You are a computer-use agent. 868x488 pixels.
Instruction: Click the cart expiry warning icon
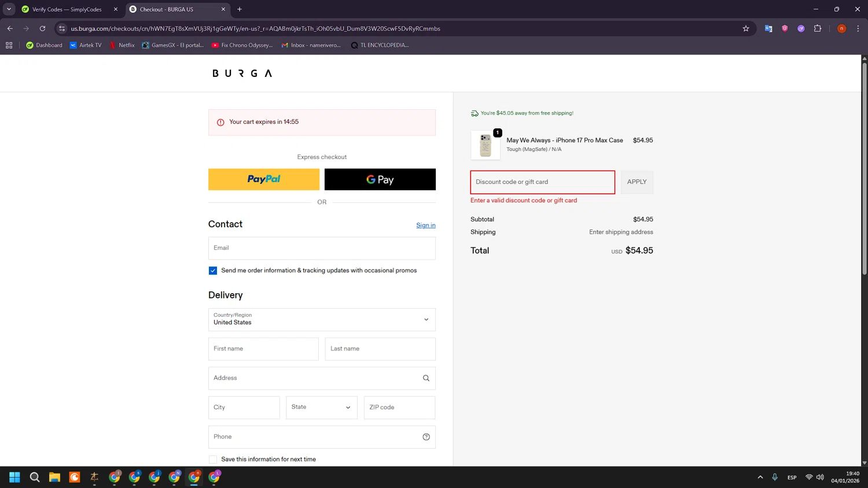pyautogui.click(x=220, y=123)
